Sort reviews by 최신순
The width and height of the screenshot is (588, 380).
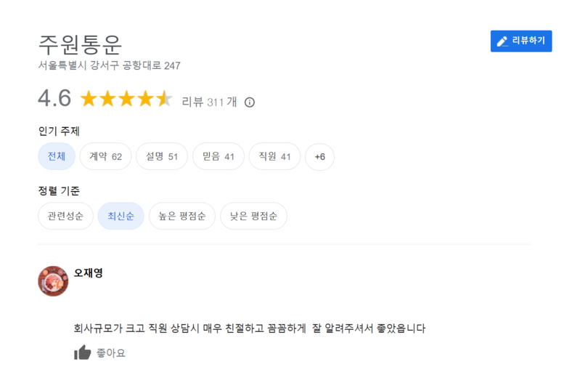[121, 216]
